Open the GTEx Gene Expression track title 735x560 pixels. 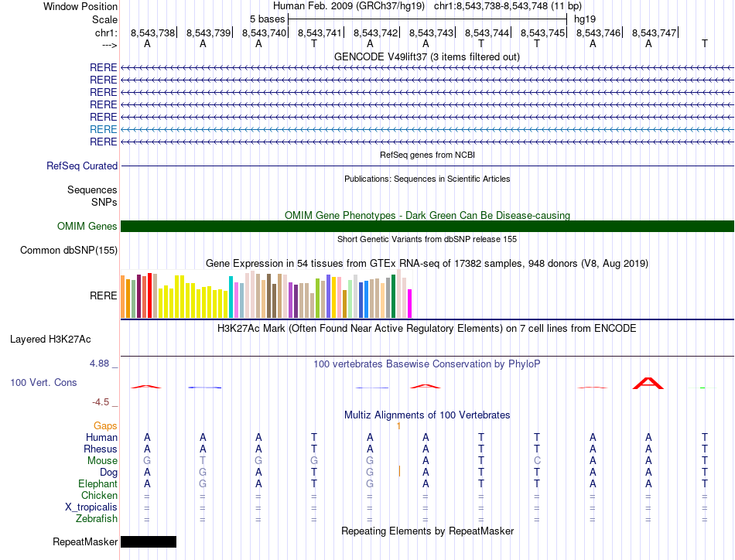click(x=427, y=263)
